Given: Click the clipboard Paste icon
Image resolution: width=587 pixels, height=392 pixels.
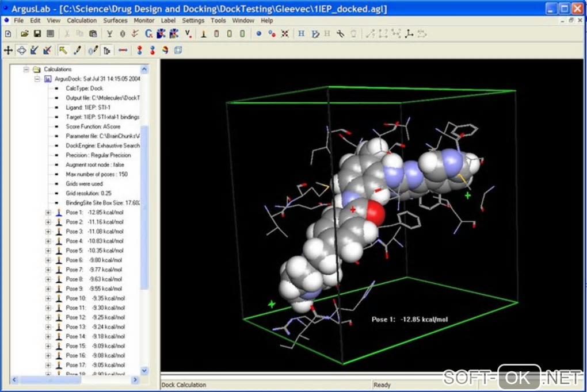Looking at the screenshot, I should coord(93,34).
